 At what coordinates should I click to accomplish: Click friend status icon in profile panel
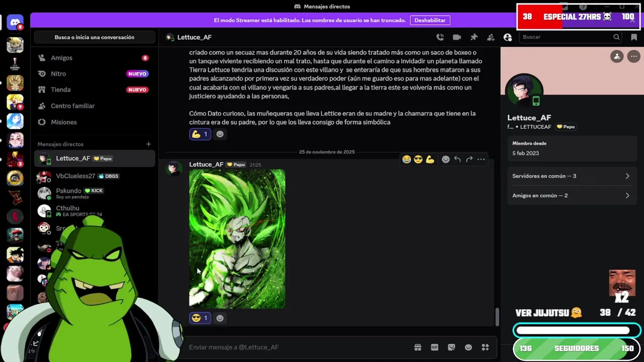click(617, 56)
